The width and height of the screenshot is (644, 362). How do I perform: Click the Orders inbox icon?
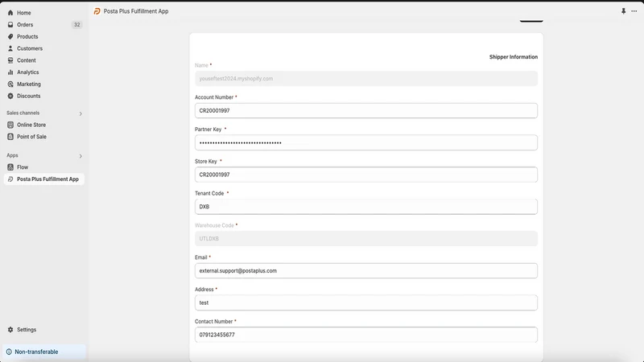(10, 25)
